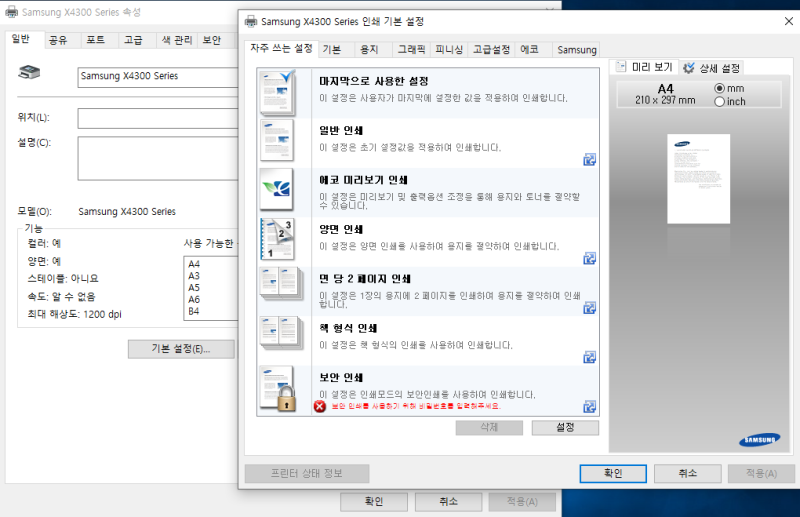800x517 pixels.
Task: Click shortcut icon on 일반 인쇄 row
Action: 589,160
